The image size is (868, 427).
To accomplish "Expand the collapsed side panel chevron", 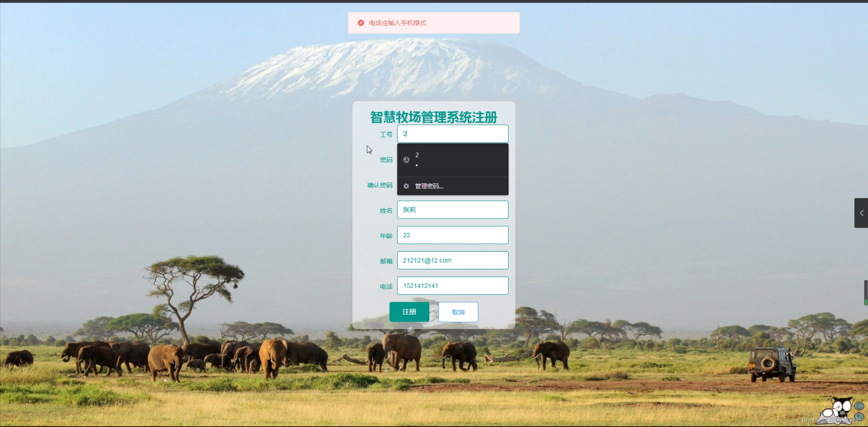I will click(x=861, y=213).
